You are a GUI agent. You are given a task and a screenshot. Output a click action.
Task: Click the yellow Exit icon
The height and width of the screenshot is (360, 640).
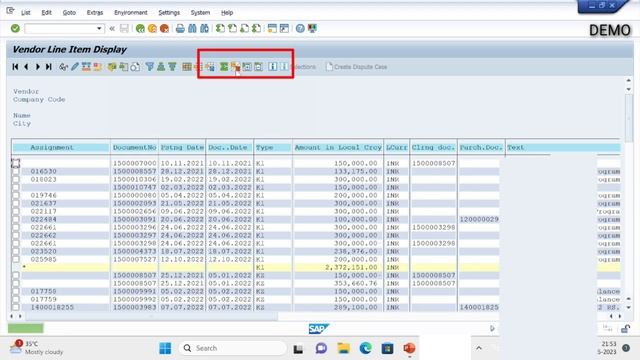[152, 28]
